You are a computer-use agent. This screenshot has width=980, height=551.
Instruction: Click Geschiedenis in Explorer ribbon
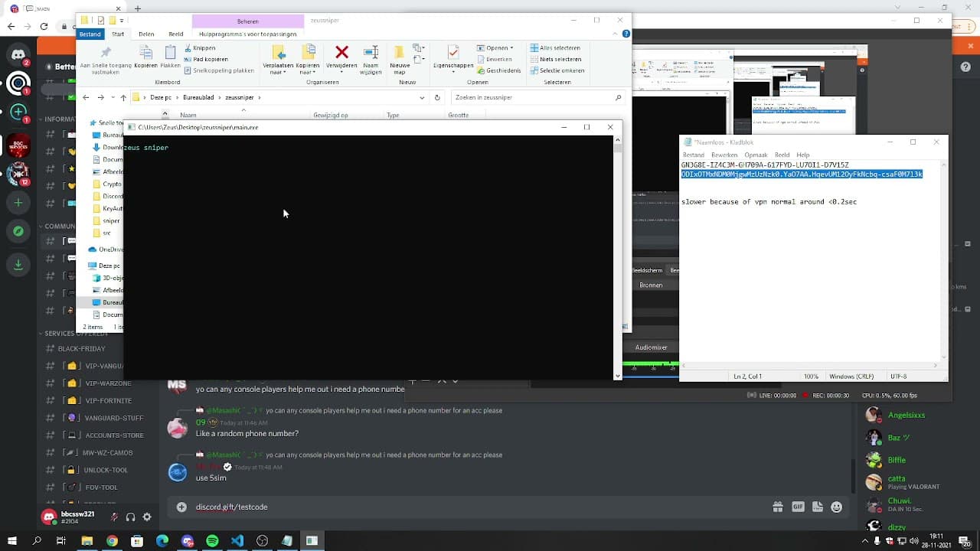click(x=498, y=70)
